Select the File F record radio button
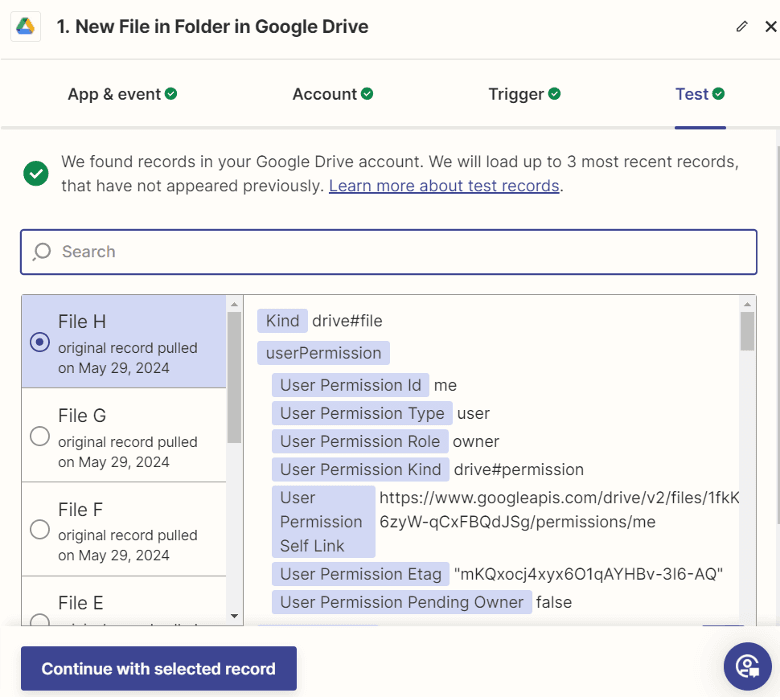This screenshot has width=780, height=700. pos(40,530)
